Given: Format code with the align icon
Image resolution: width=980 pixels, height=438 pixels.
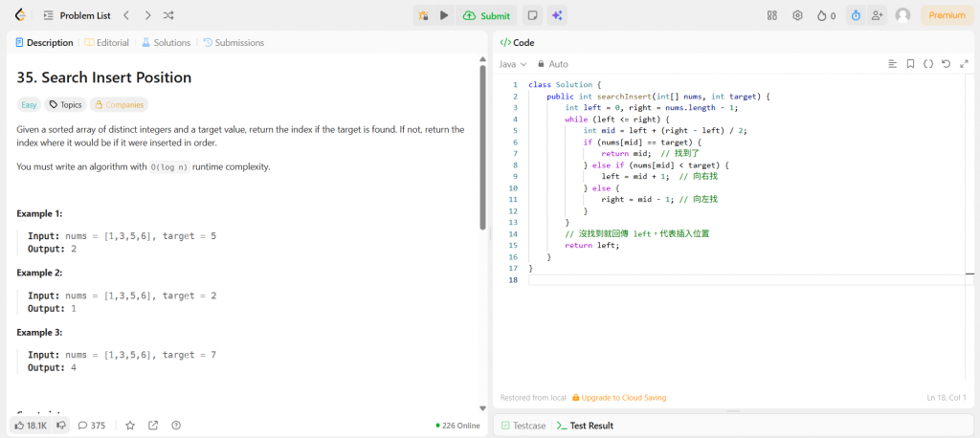Looking at the screenshot, I should coord(893,64).
